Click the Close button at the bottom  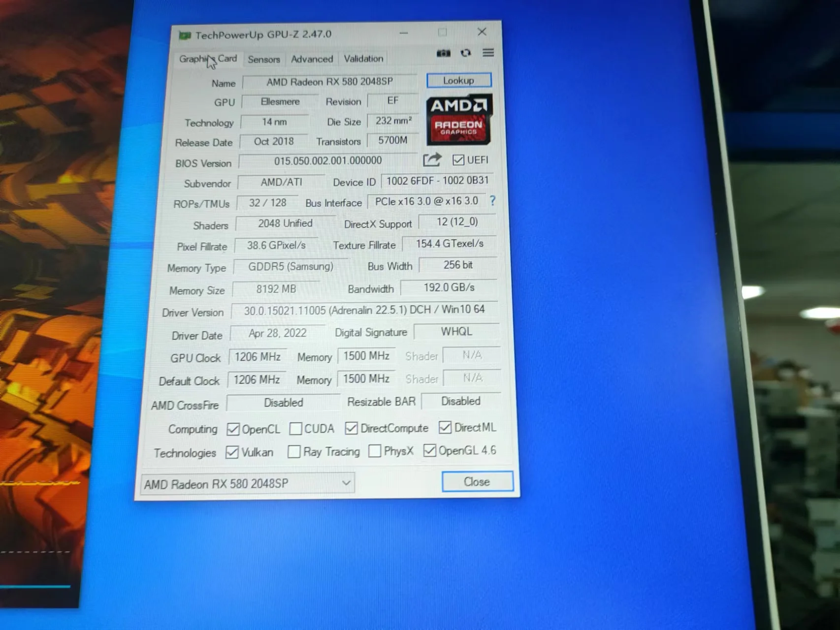[477, 481]
